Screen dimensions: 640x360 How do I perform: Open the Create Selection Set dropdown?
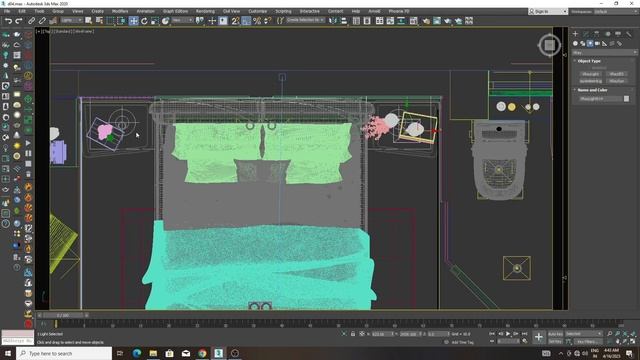click(x=305, y=20)
